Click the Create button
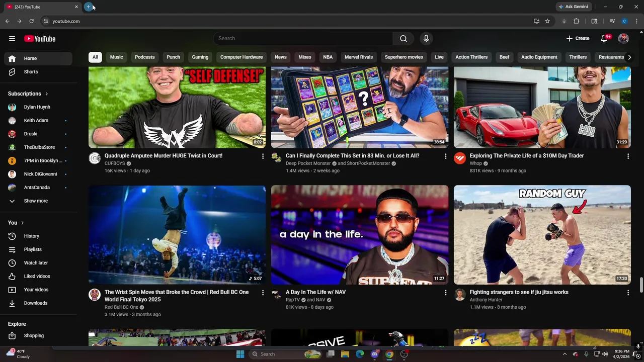 pos(578,39)
